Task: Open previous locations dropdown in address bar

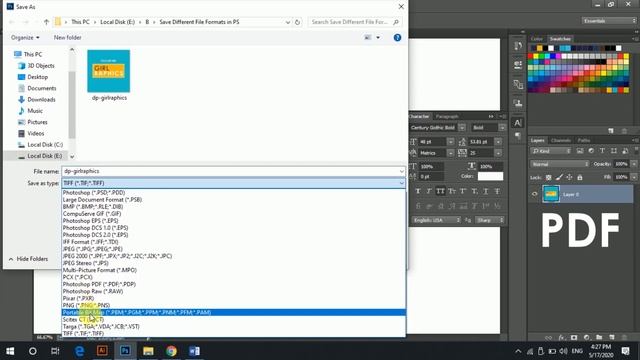Action: [288, 22]
